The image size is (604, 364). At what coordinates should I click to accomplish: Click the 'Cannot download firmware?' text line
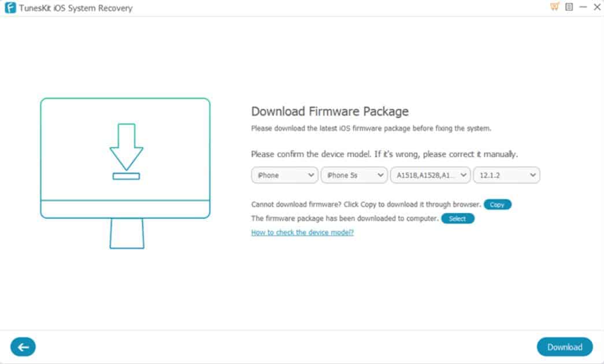pyautogui.click(x=365, y=205)
